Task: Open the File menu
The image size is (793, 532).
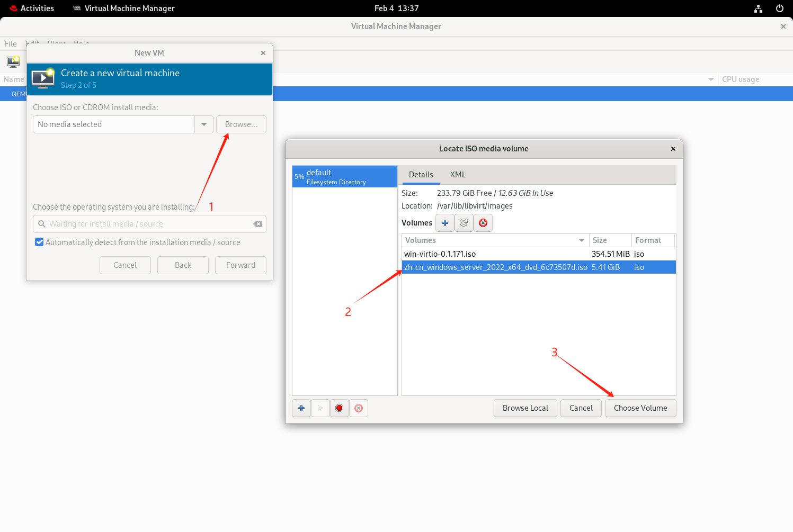Action: point(11,43)
